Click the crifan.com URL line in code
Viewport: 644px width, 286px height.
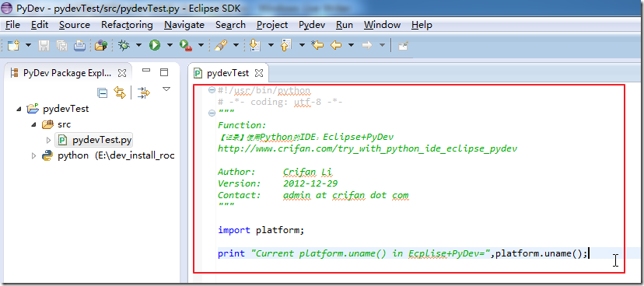[368, 148]
